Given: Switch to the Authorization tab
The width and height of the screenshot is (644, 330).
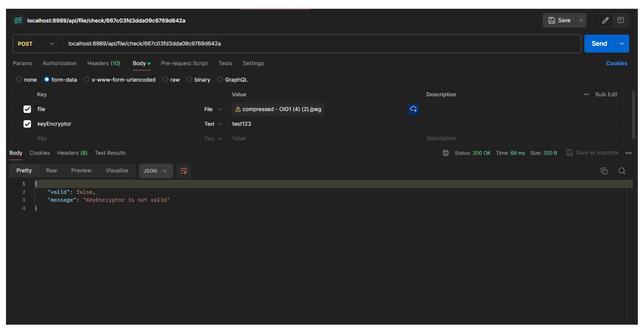Looking at the screenshot, I should pyautogui.click(x=59, y=63).
